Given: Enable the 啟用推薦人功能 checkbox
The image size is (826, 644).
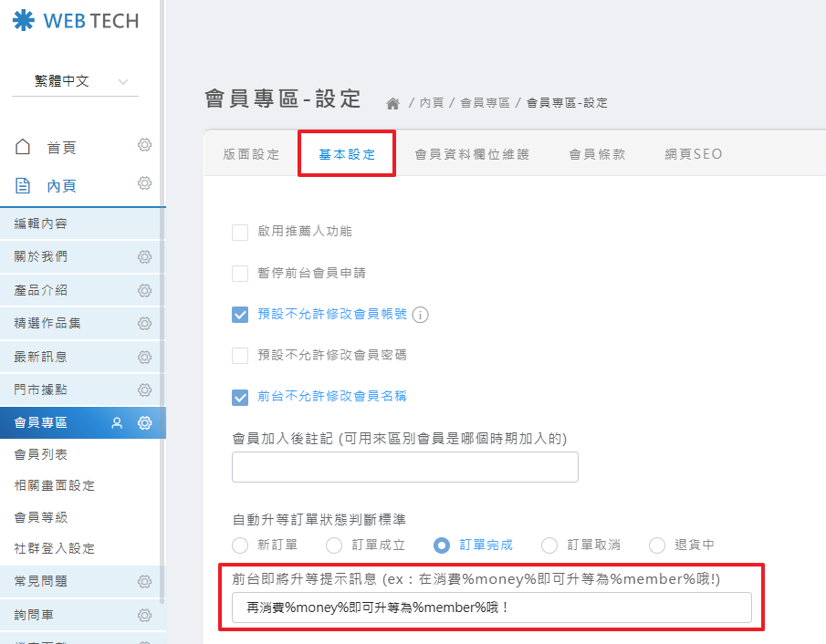Looking at the screenshot, I should [x=240, y=232].
